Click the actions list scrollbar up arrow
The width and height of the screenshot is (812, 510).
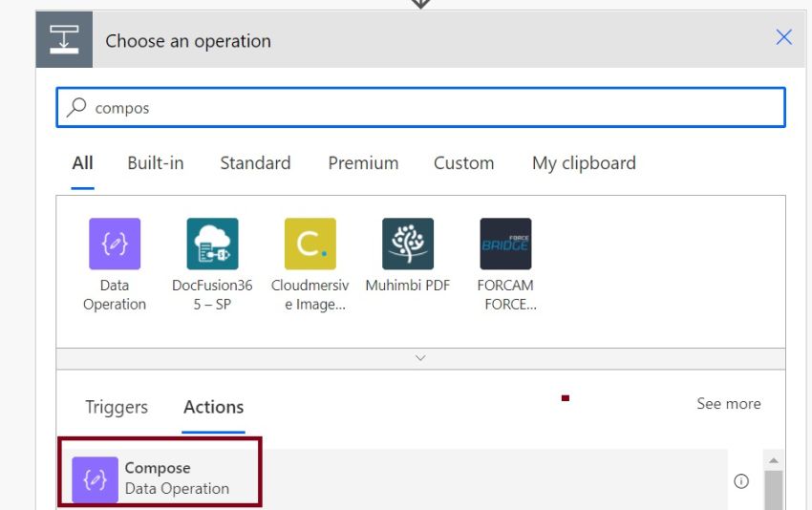tap(773, 460)
